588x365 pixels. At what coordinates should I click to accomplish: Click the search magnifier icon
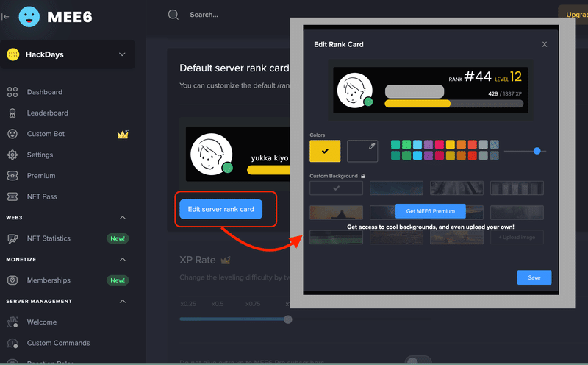(x=173, y=15)
